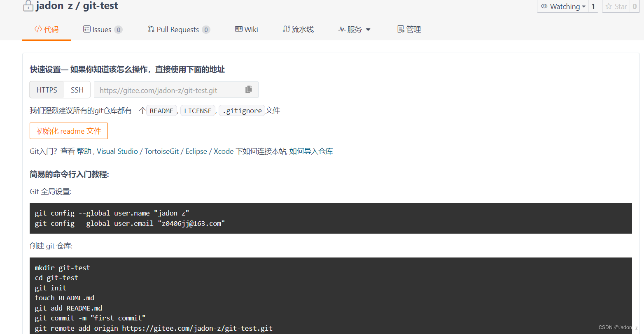The height and width of the screenshot is (334, 644).
Task: Click the pipeline (流水线) icon
Action: point(286,29)
